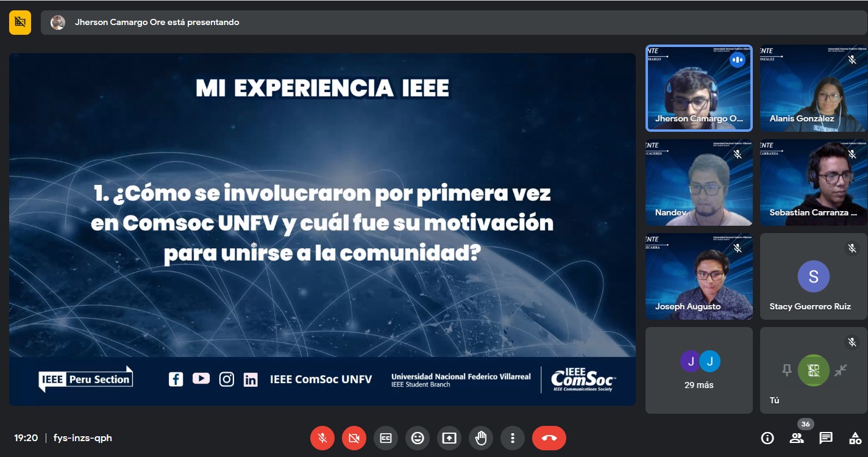Select Stacy Guerrero Ruiz's tile
Screen dimensions: 868x457
(813, 276)
